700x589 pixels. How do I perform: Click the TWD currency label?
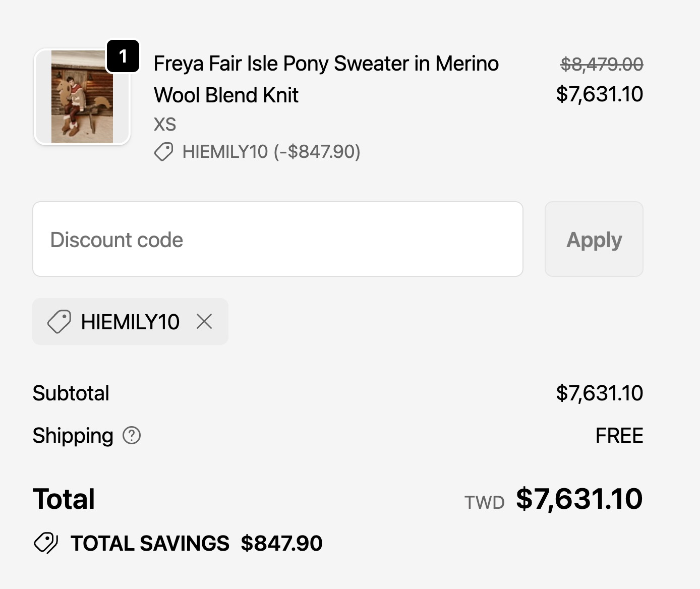tap(484, 502)
